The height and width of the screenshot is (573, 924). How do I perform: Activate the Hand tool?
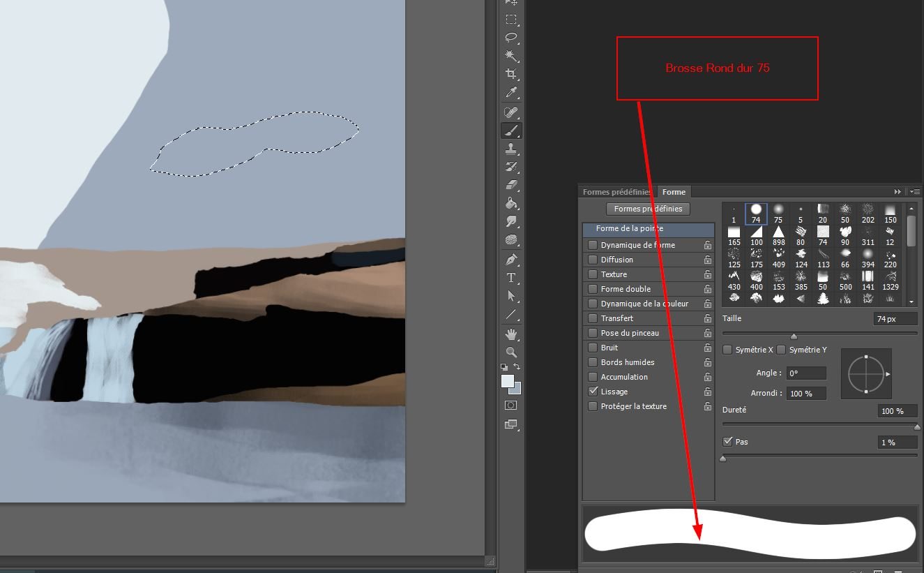pyautogui.click(x=511, y=334)
